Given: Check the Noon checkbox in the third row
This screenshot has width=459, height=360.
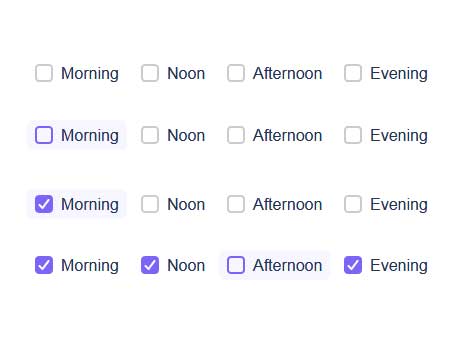Looking at the screenshot, I should [150, 204].
